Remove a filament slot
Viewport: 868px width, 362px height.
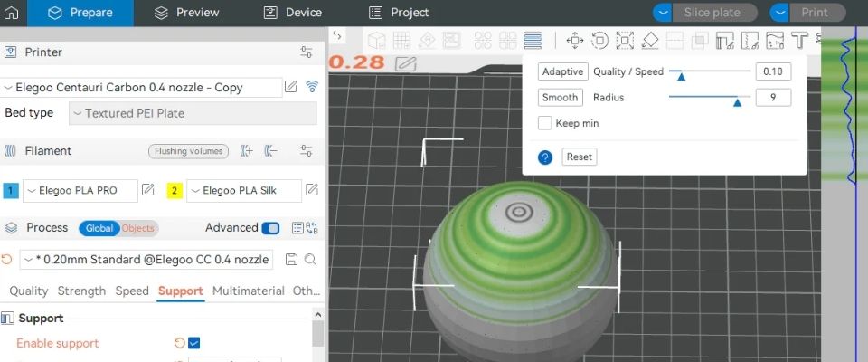(271, 151)
